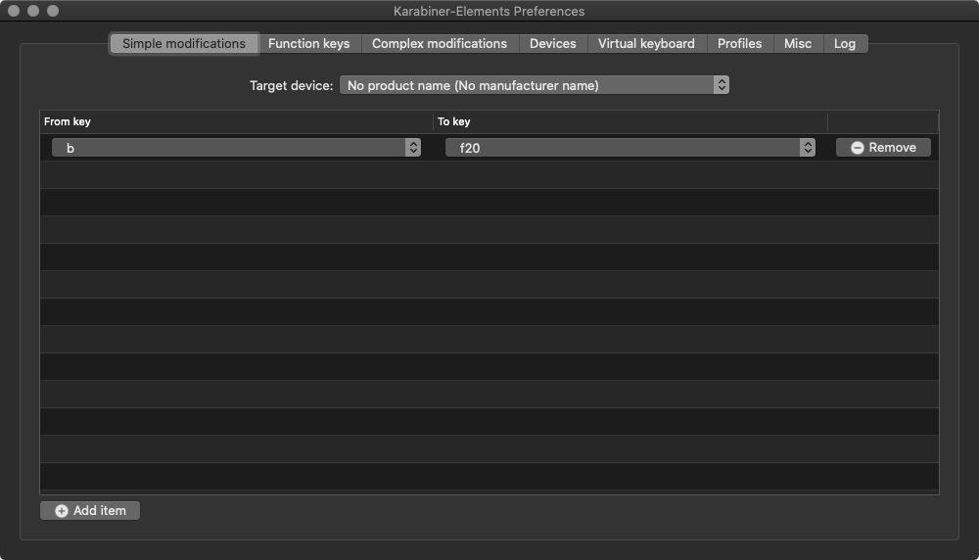Open the Virtual keyboard tab

646,44
